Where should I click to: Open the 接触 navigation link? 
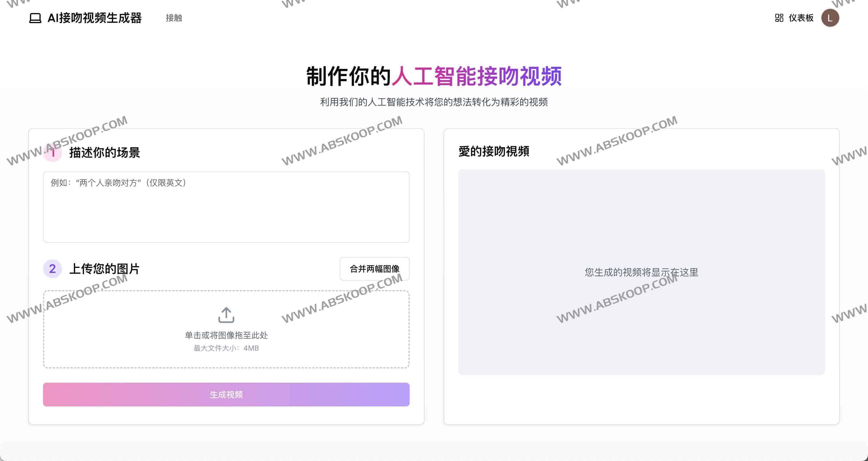click(x=174, y=18)
